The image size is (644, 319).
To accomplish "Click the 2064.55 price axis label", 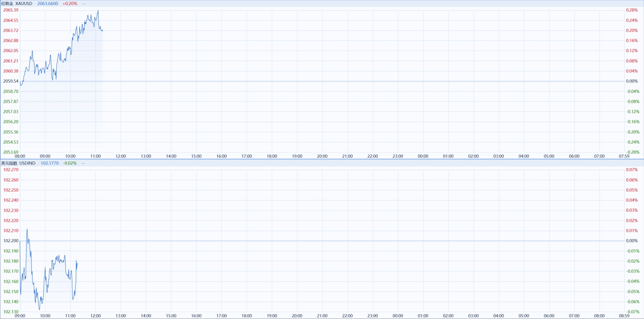I will [11, 21].
